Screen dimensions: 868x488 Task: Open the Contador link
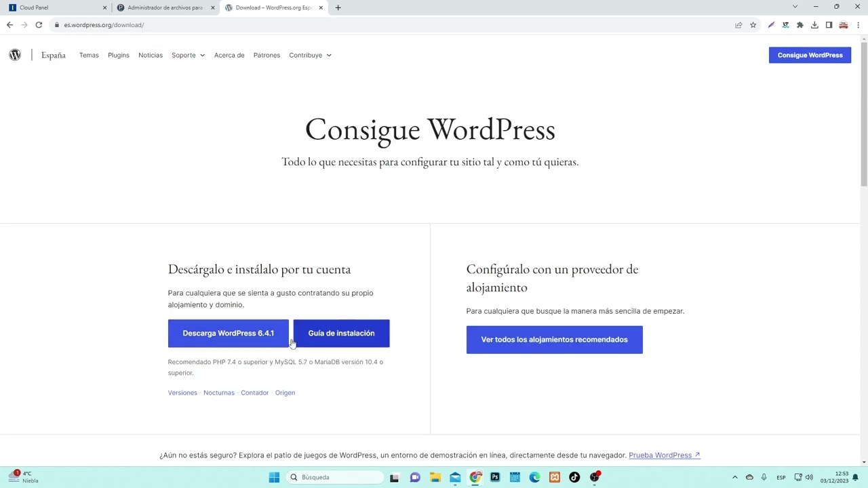[x=254, y=392]
